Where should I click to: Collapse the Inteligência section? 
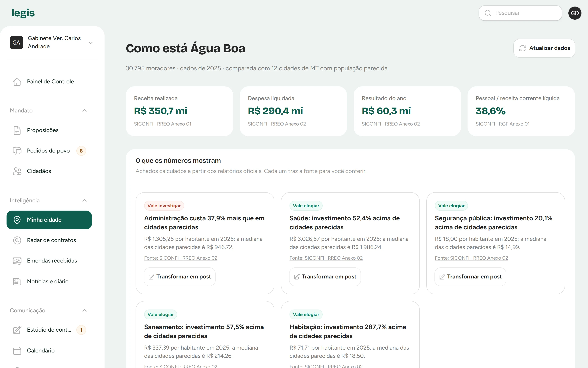(84, 201)
